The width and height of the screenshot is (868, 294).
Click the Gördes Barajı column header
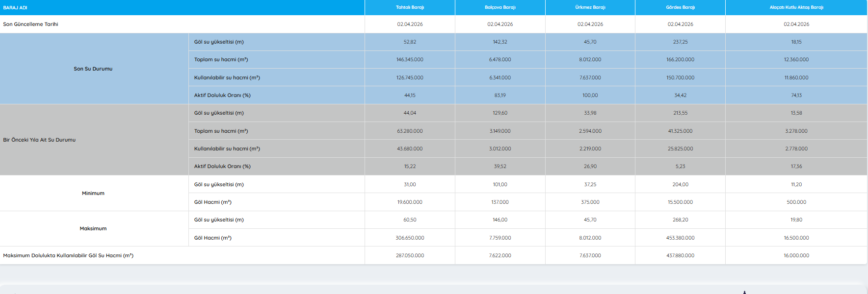point(680,7)
